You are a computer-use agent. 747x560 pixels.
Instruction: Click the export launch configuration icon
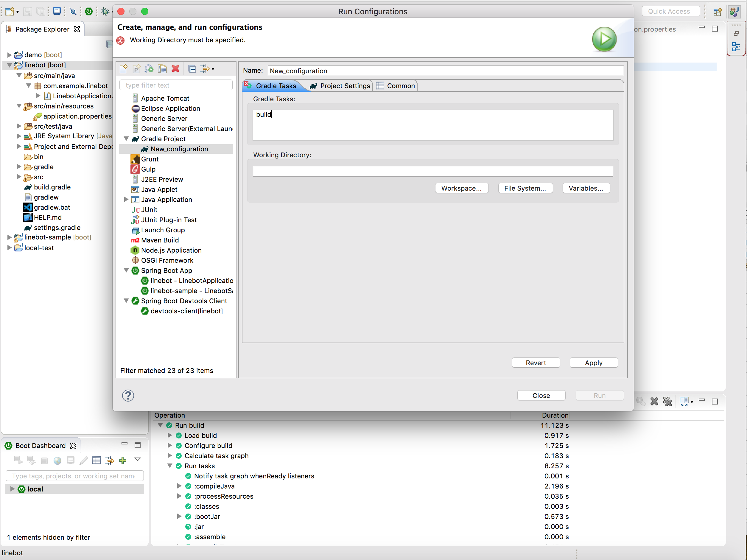[x=149, y=69]
